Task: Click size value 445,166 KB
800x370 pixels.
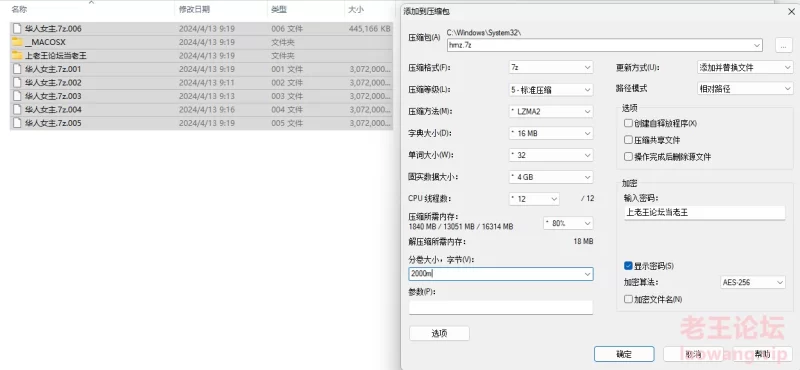Action: [x=370, y=29]
